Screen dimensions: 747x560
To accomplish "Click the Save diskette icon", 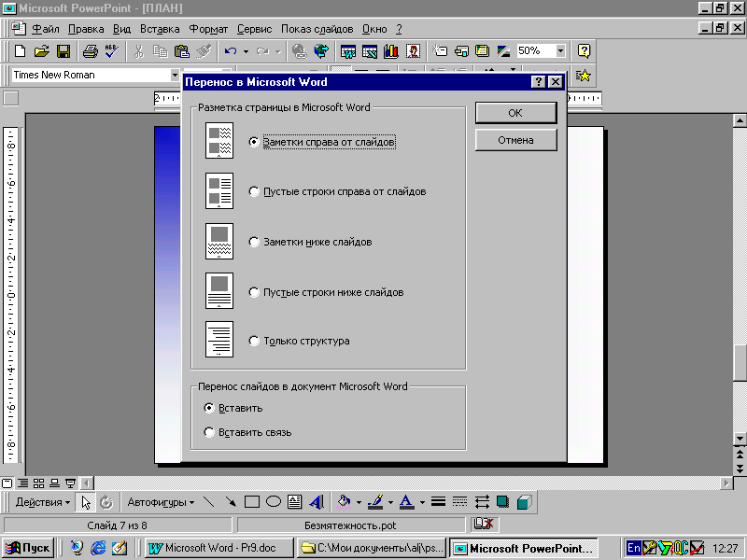I will pyautogui.click(x=63, y=51).
